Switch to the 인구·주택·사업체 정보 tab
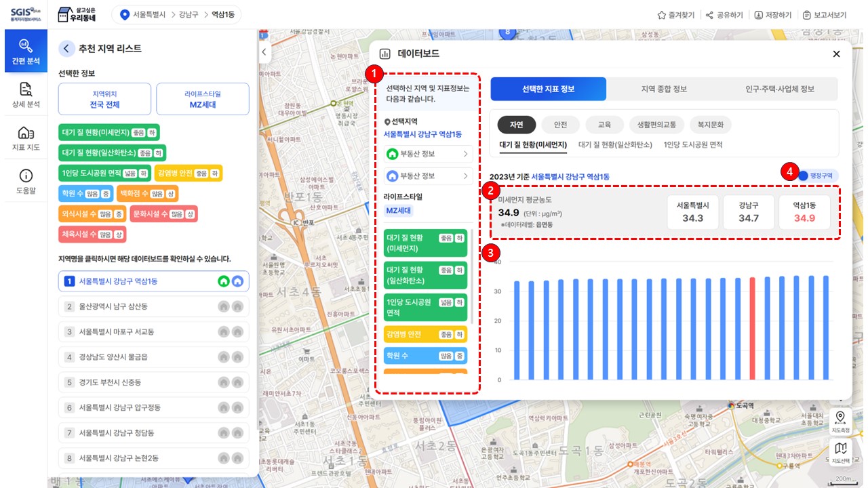This screenshot has height=488, width=868. pos(780,89)
